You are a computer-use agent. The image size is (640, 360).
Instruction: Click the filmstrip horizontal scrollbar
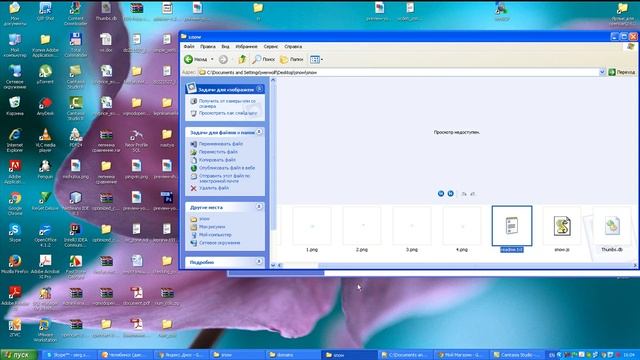(456, 265)
